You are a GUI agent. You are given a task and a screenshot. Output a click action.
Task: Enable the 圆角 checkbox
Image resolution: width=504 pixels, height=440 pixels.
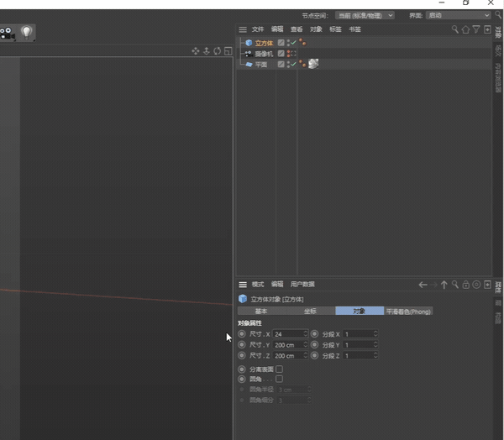tap(280, 379)
